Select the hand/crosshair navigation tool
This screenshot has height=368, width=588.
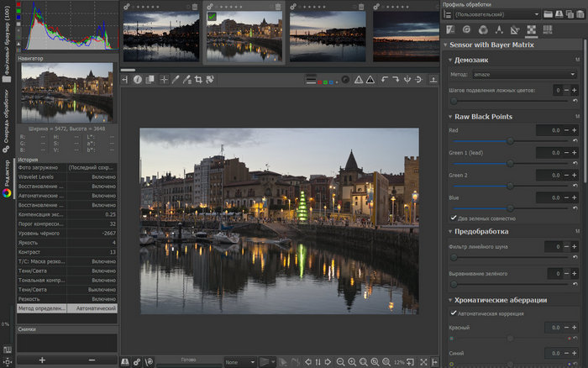(164, 80)
